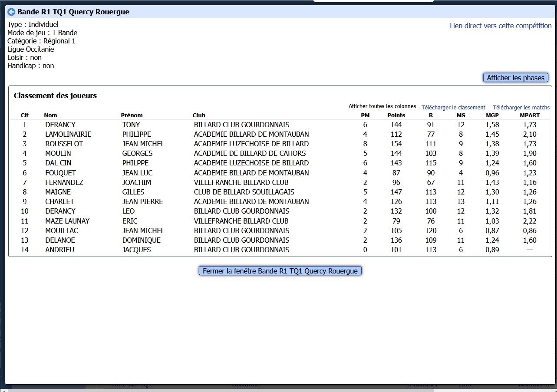Click the 'Prénom' column header
This screenshot has height=392, width=557.
point(132,115)
